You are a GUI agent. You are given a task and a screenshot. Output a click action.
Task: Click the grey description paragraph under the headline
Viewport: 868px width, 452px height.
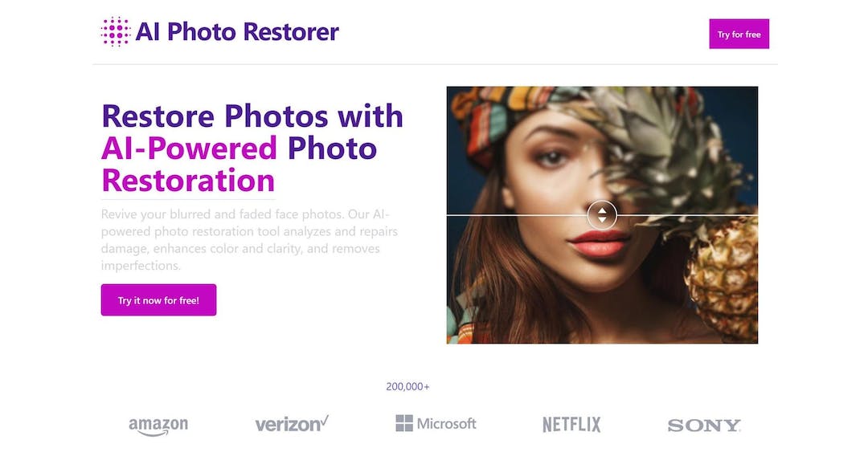pos(249,240)
